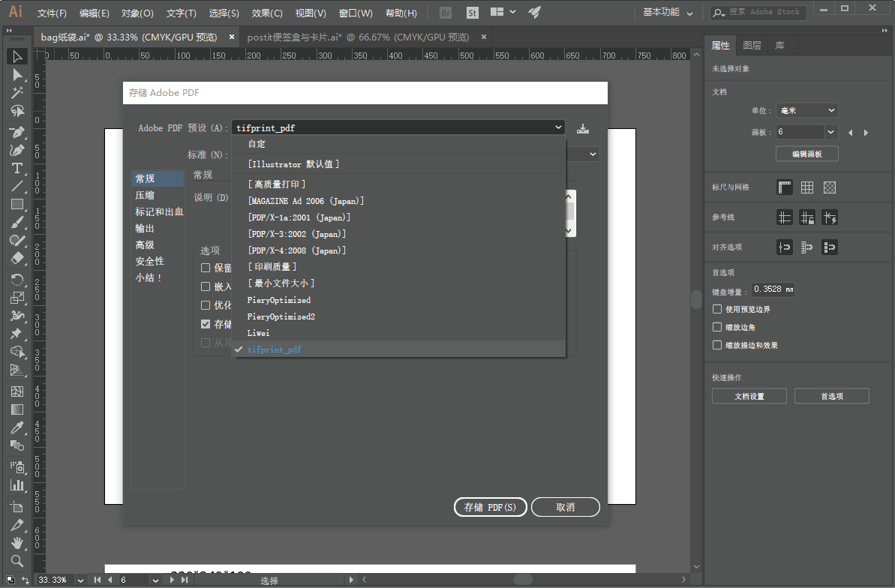This screenshot has height=588, width=895.
Task: Open Adobe Bridge from the Br icon
Action: click(x=446, y=13)
